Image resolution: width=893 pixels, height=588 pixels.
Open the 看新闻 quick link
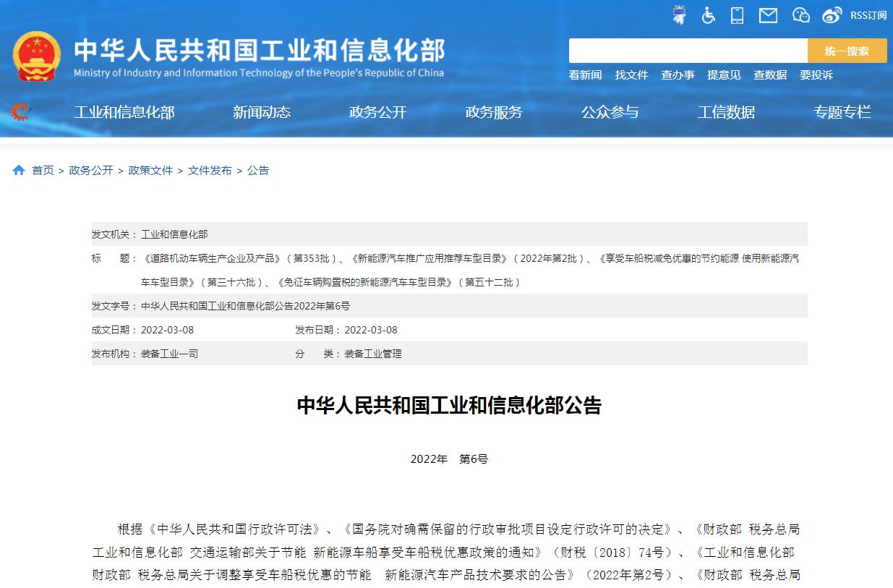585,74
